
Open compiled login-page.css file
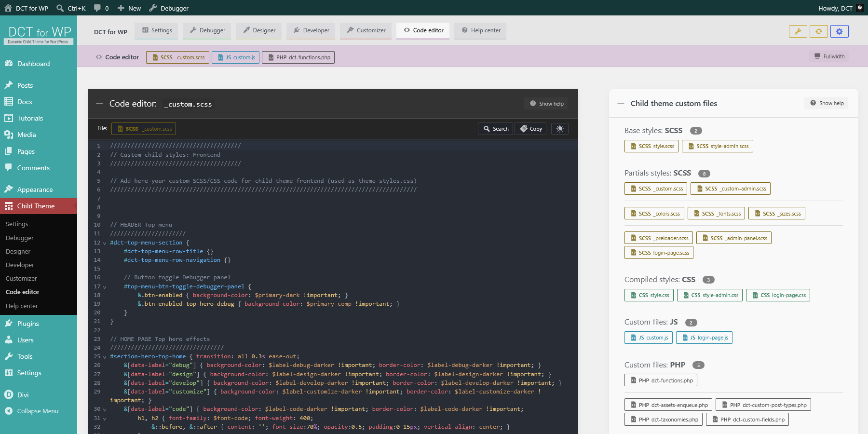(778, 295)
